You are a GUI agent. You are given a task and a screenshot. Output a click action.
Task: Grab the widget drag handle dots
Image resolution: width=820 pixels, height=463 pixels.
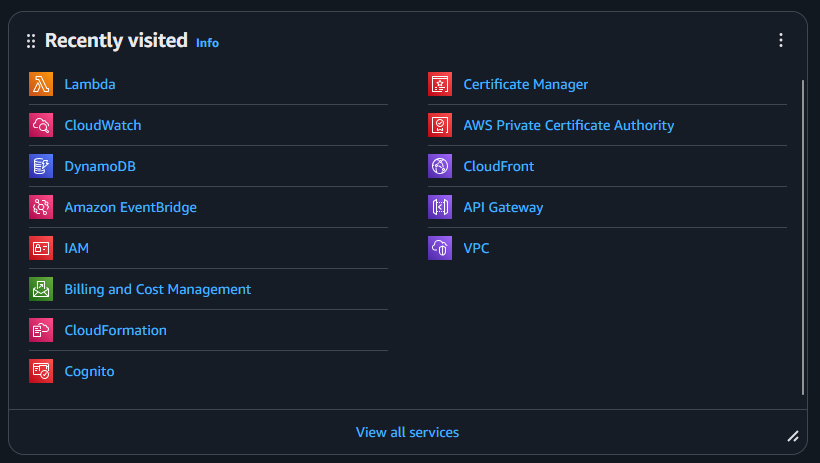31,41
